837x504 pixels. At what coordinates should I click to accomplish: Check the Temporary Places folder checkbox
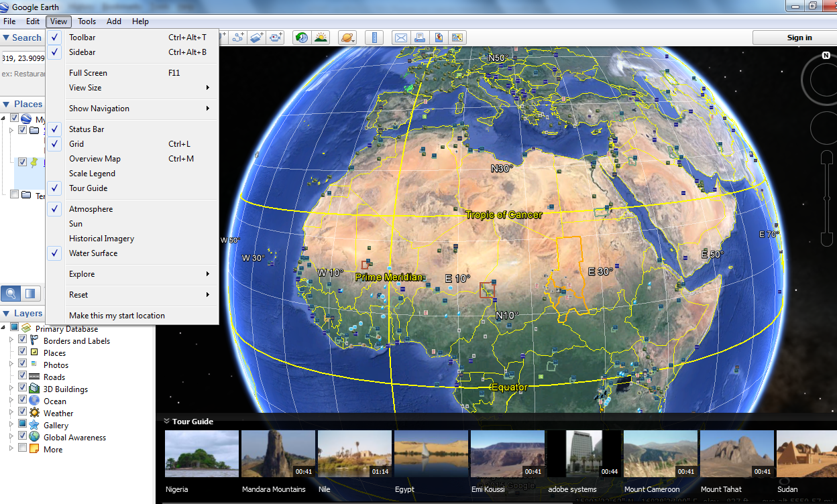click(14, 195)
